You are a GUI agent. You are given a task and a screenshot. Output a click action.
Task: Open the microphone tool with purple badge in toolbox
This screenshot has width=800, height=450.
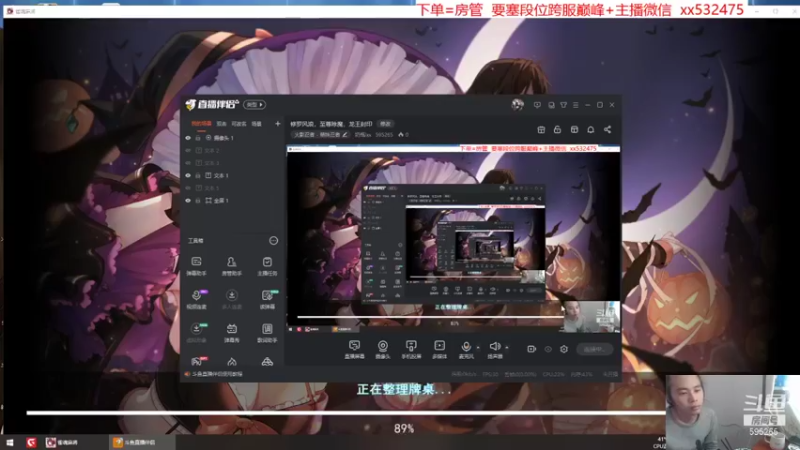(196, 299)
